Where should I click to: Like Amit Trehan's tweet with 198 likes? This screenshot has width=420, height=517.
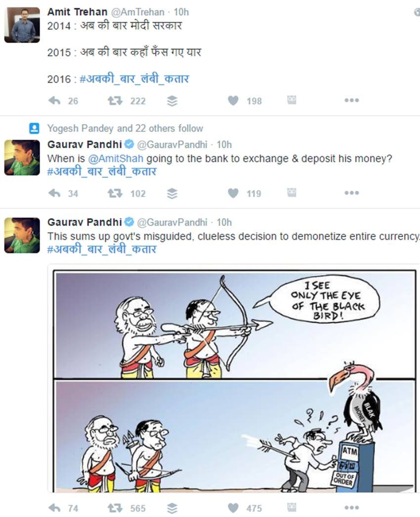[233, 100]
